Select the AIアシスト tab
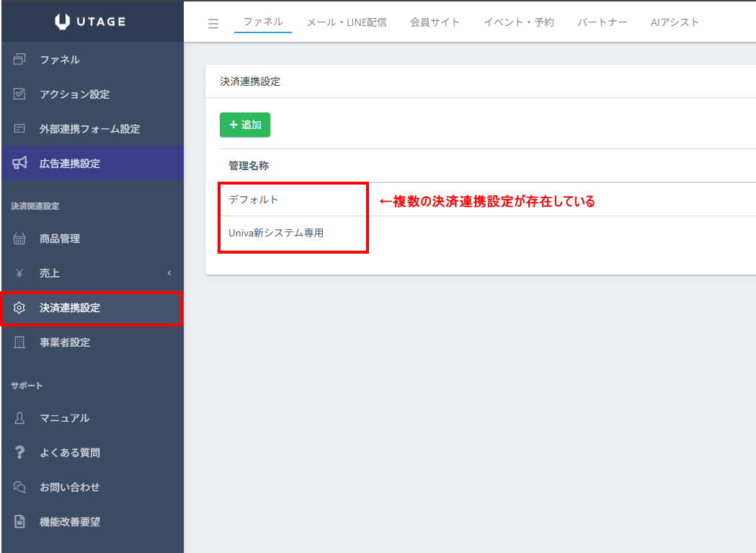Viewport: 756px width, 553px height. (675, 22)
